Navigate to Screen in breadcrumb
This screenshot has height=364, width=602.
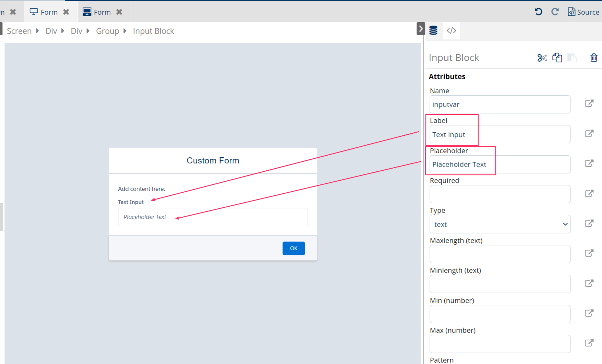pyautogui.click(x=19, y=31)
